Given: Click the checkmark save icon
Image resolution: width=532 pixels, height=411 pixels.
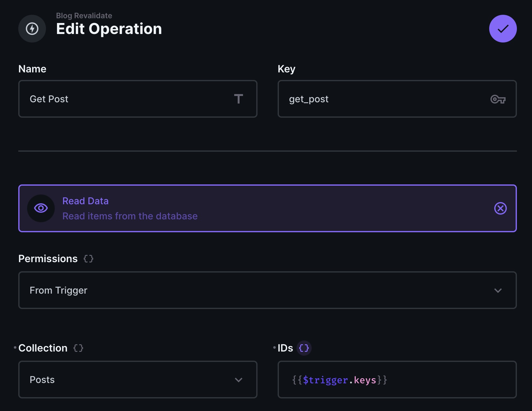Looking at the screenshot, I should tap(502, 29).
